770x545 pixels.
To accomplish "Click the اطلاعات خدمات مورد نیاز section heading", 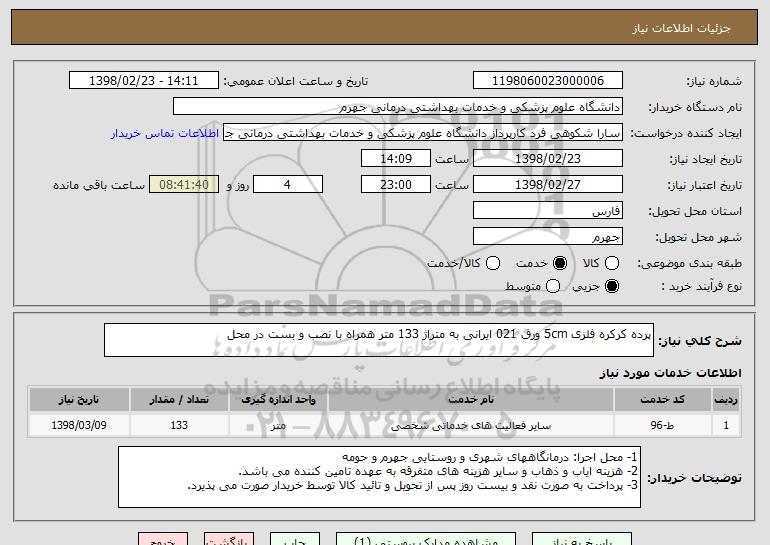I will coord(670,373).
